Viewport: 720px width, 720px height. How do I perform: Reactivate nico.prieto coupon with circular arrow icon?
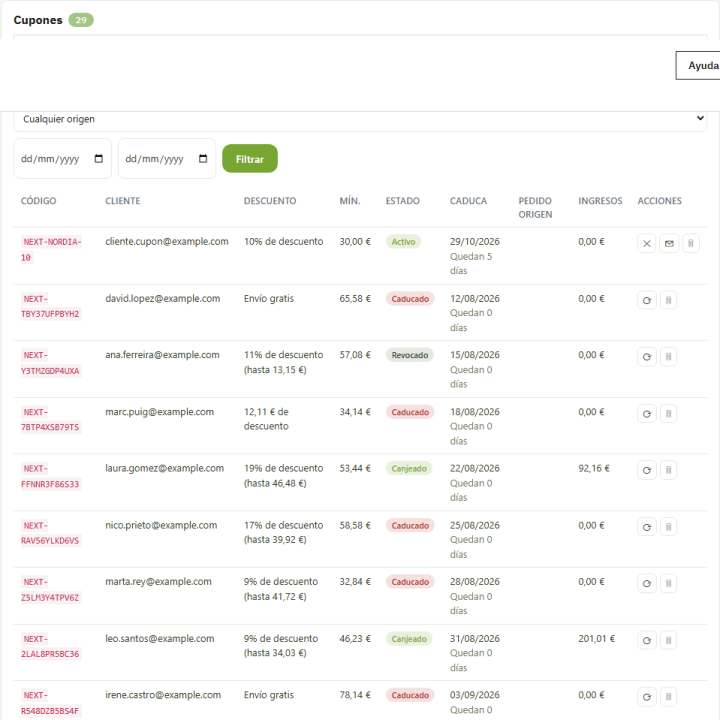click(x=647, y=527)
